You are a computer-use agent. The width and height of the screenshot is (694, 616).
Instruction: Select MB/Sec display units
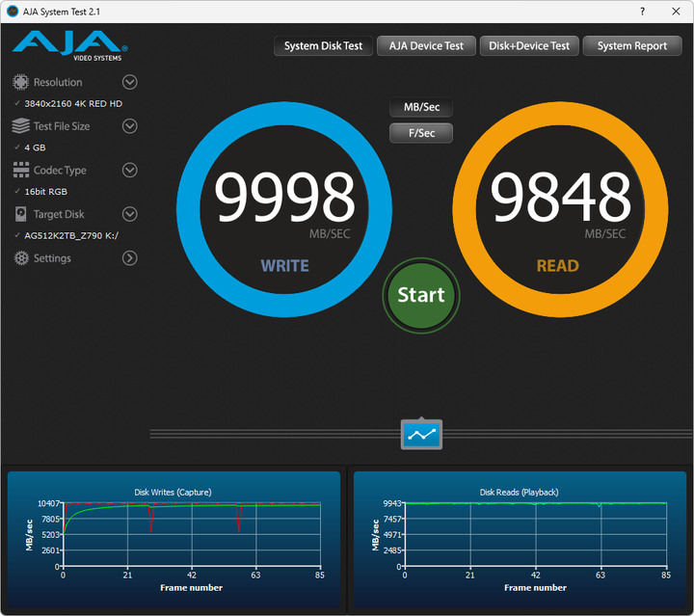click(x=421, y=107)
